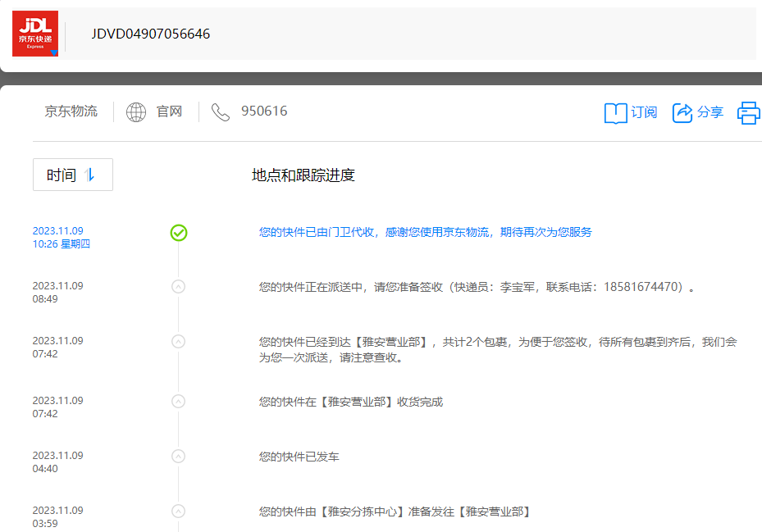Click the 2023.11.09 03:59 timestamp
Image resolution: width=762 pixels, height=532 pixels.
[x=58, y=516]
